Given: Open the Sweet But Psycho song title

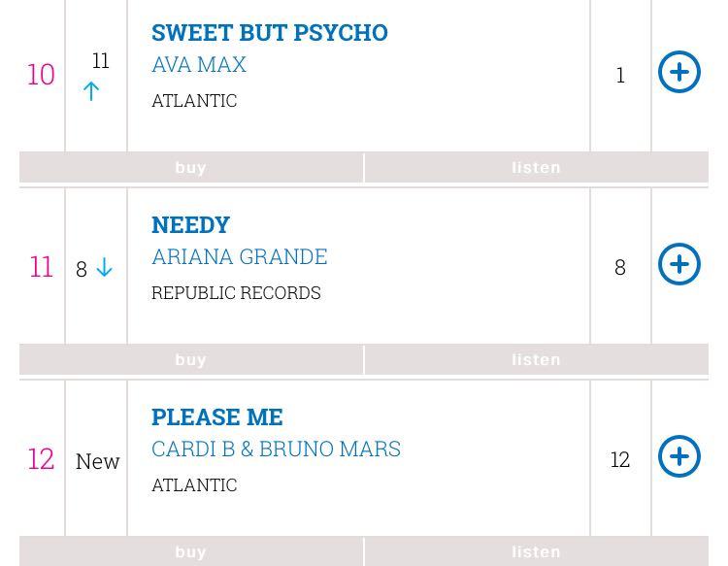Looking at the screenshot, I should (269, 32).
